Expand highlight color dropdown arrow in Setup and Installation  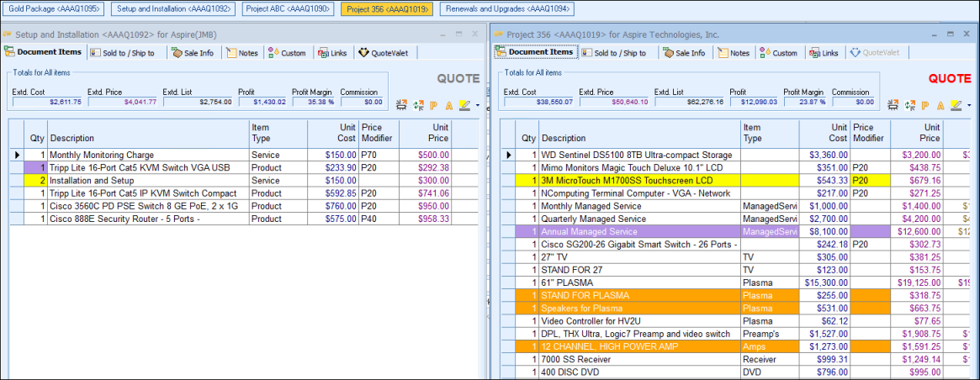[477, 106]
